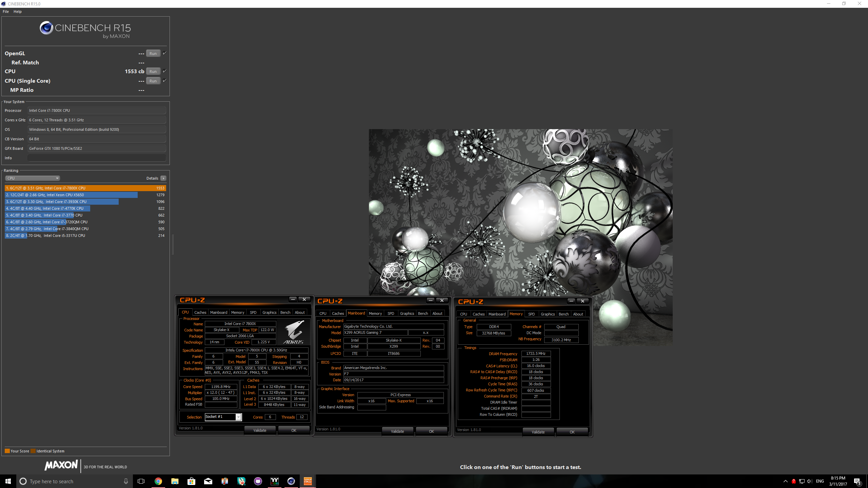Select Graphics tab in CPU window
868x488 pixels.
point(269,312)
